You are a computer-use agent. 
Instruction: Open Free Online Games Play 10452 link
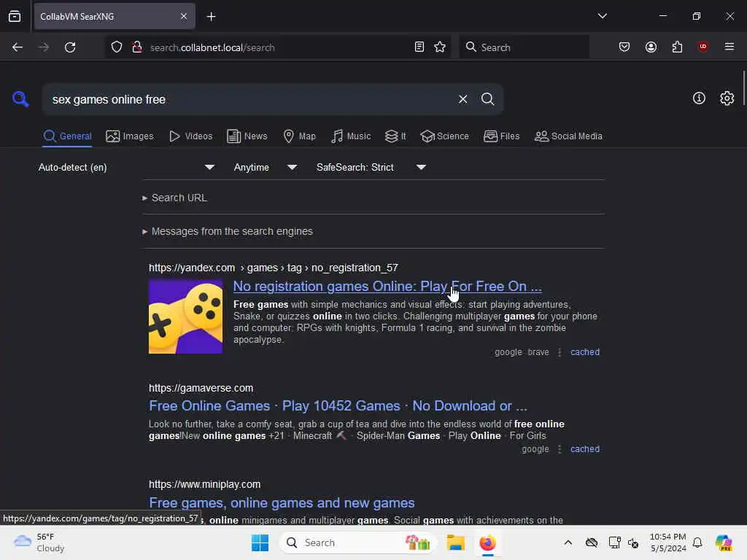(x=338, y=405)
